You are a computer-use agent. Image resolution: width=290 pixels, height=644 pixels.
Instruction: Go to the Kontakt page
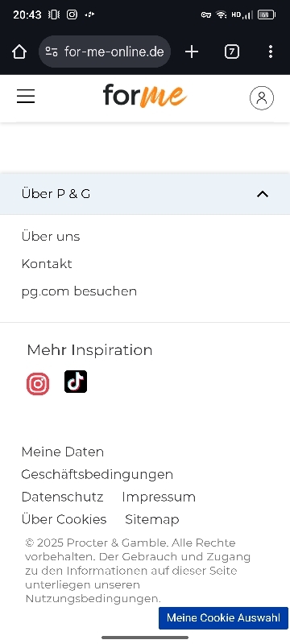pyautogui.click(x=47, y=264)
